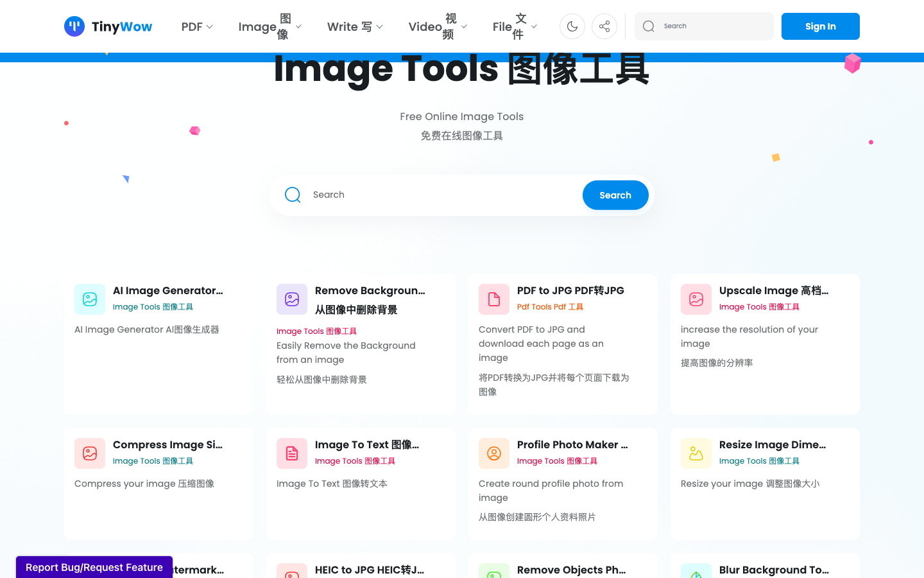Toggle dark mode with the moon icon
Image resolution: width=924 pixels, height=578 pixels.
pyautogui.click(x=572, y=26)
